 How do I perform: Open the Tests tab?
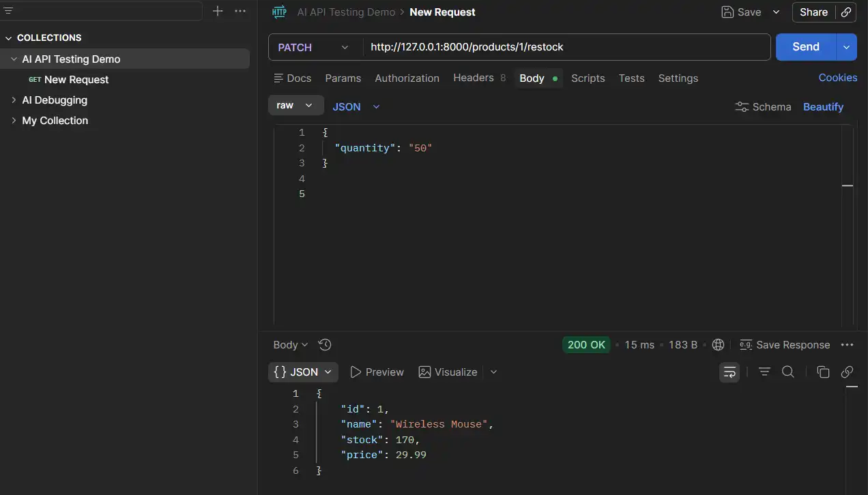(631, 78)
